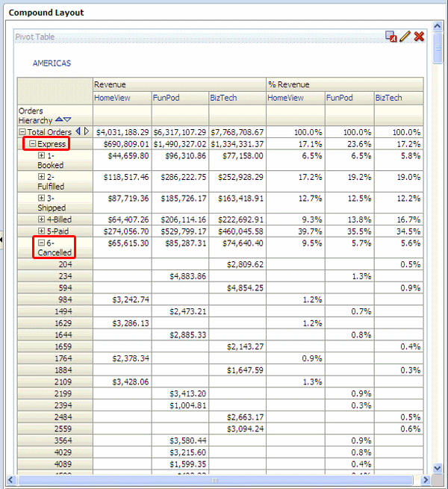Screen dimensions: 448x489
Task: Click the $4,883.86 cell for order 234
Action: tap(188, 276)
